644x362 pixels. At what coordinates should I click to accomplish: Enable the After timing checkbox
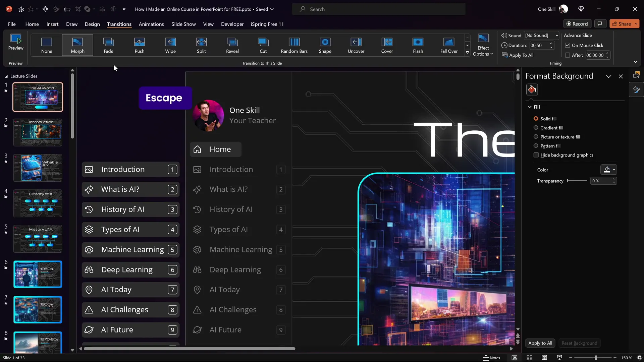tap(568, 55)
